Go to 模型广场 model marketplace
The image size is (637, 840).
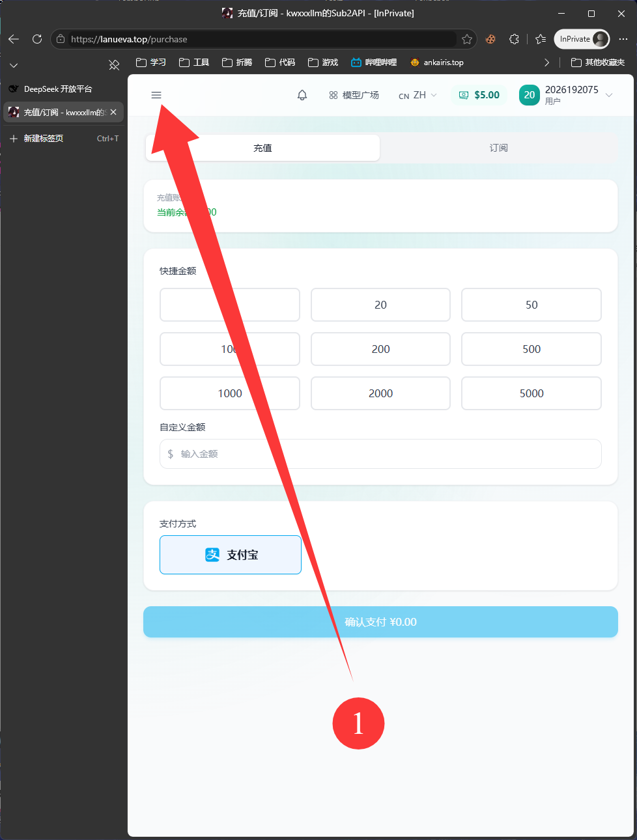click(x=354, y=95)
